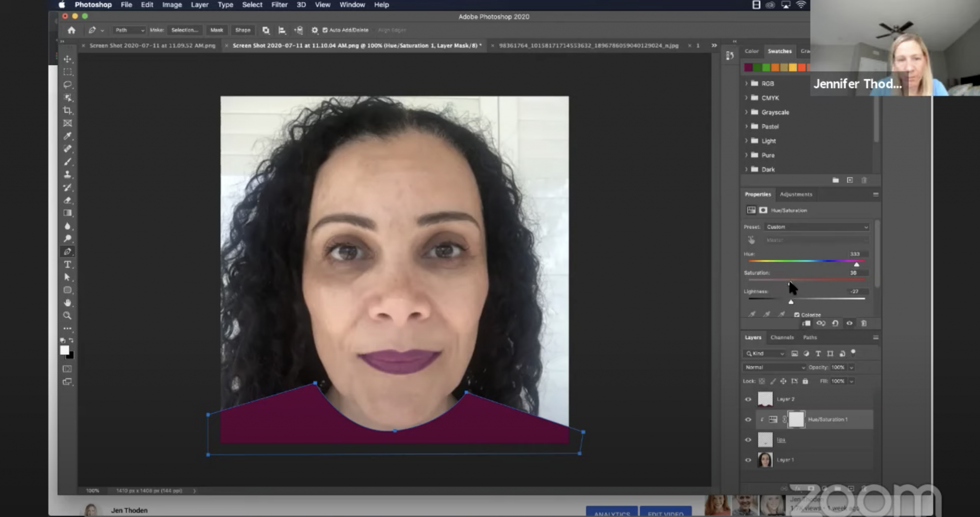The width and height of the screenshot is (980, 517).
Task: Select the Hand tool
Action: [x=67, y=303]
